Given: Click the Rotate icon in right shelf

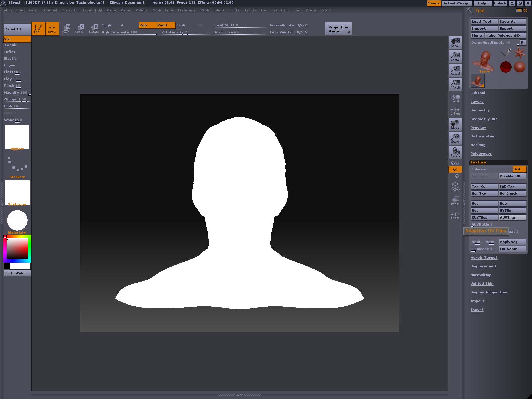Looking at the screenshot, I should [x=455, y=152].
